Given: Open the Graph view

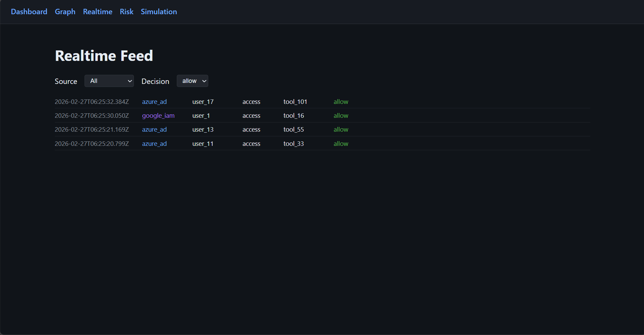Looking at the screenshot, I should tap(65, 12).
